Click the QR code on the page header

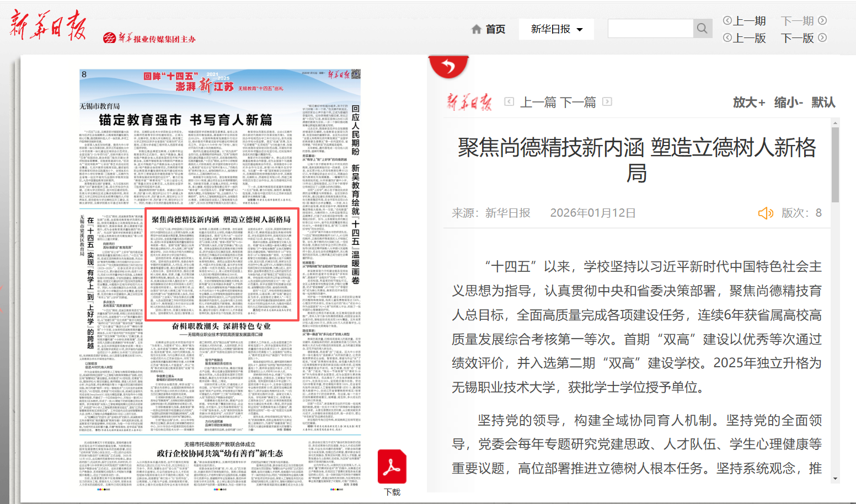click(x=356, y=74)
